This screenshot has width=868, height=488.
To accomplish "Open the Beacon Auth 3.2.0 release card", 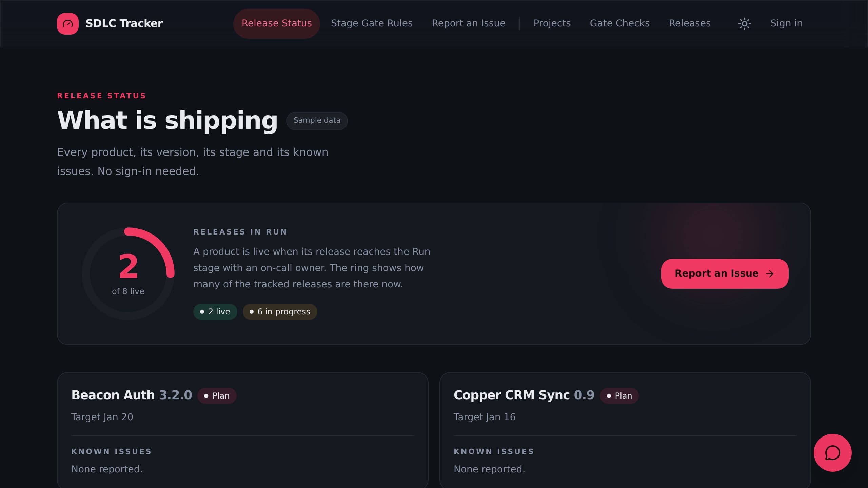I will [x=242, y=430].
